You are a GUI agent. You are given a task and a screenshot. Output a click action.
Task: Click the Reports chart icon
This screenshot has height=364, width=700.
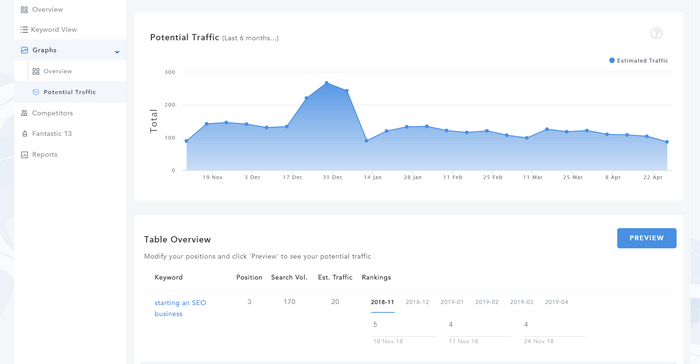tap(24, 155)
